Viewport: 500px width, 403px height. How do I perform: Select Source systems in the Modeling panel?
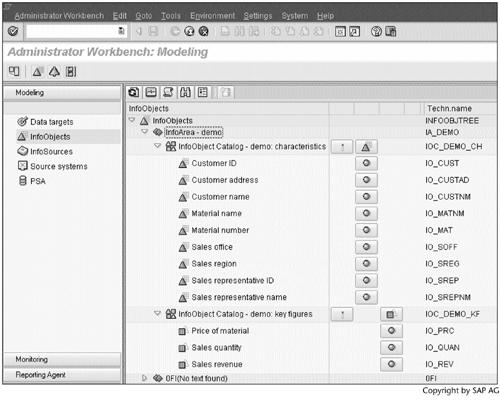tap(59, 166)
